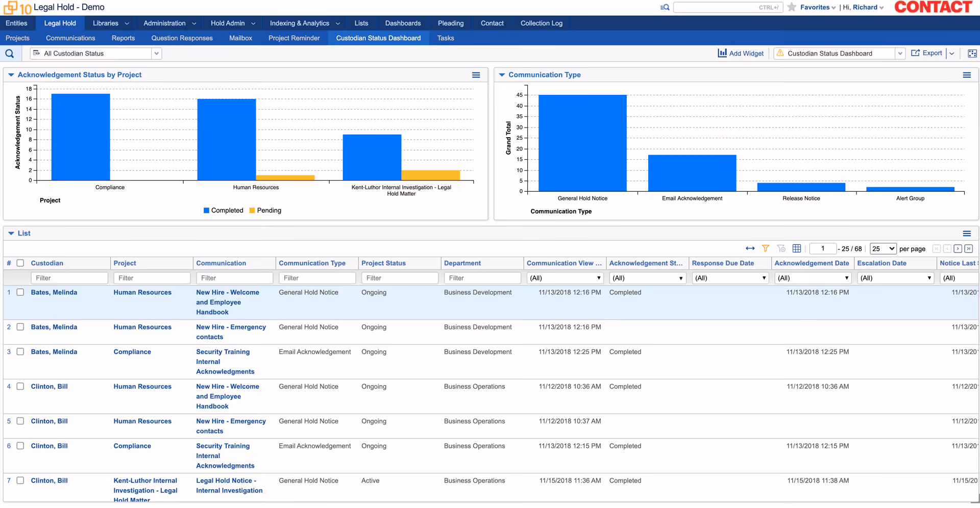Jump to last page of list
This screenshot has width=980, height=508.
point(969,249)
